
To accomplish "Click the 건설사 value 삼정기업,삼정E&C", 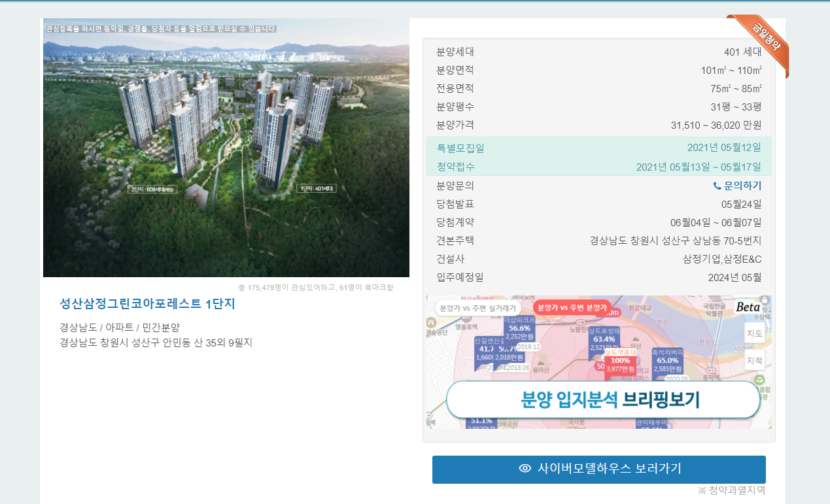I will click(x=722, y=259).
